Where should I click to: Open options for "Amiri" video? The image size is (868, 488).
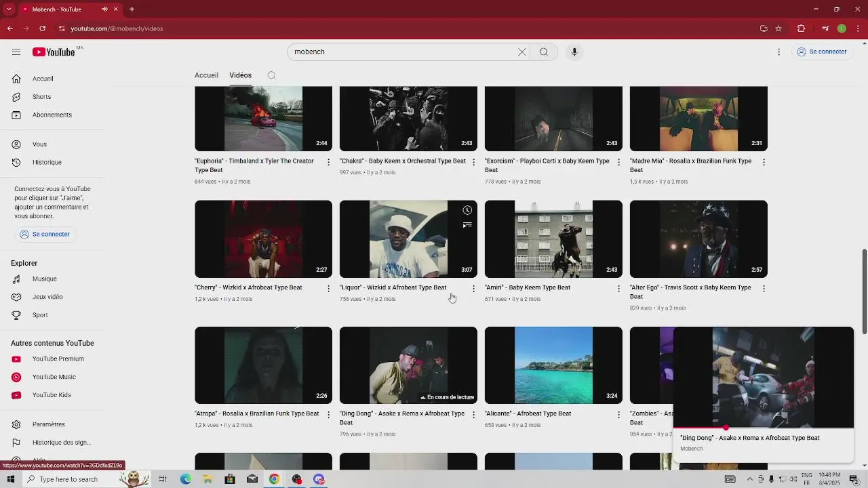(x=618, y=288)
